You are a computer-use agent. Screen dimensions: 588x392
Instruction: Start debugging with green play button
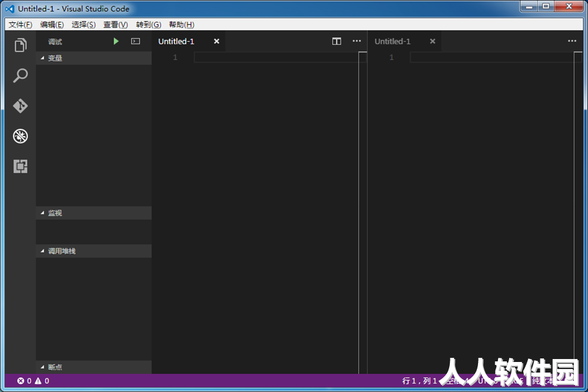tap(116, 41)
